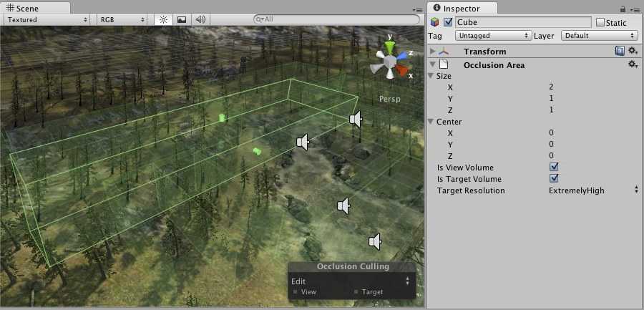Screen dimensions: 644x310
Task: Switch to the Inspector tab
Action: pyautogui.click(x=462, y=8)
